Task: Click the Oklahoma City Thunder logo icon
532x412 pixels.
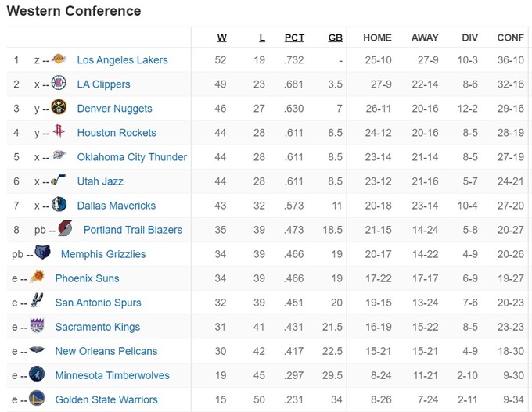Action: click(59, 156)
